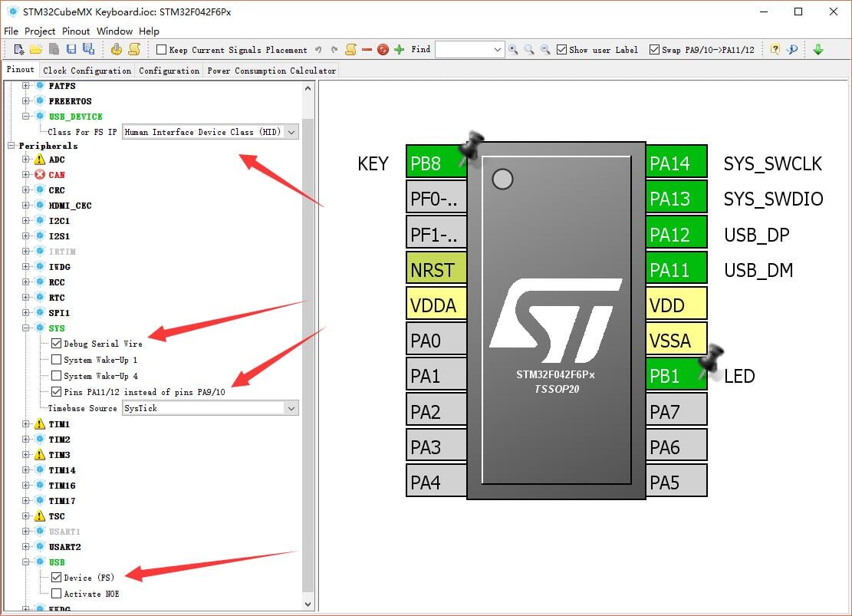This screenshot has width=852, height=616.
Task: Open the Pinout menu
Action: (x=75, y=31)
